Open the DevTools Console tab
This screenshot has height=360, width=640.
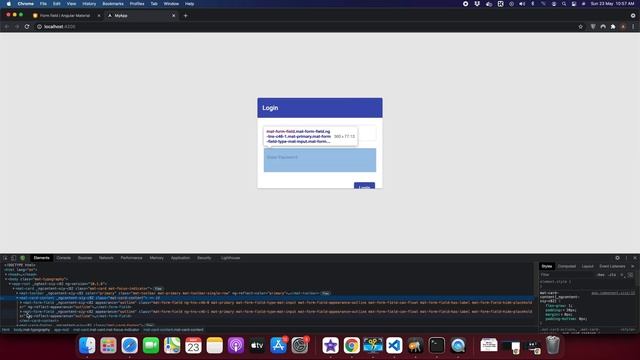click(x=63, y=258)
